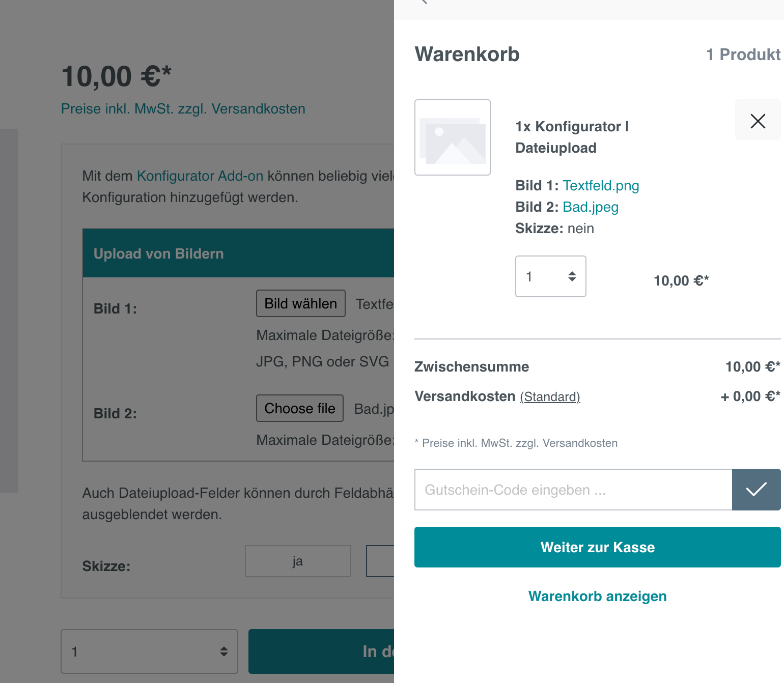The image size is (784, 683).
Task: Proceed with Weiter zur Kasse button
Action: point(597,547)
